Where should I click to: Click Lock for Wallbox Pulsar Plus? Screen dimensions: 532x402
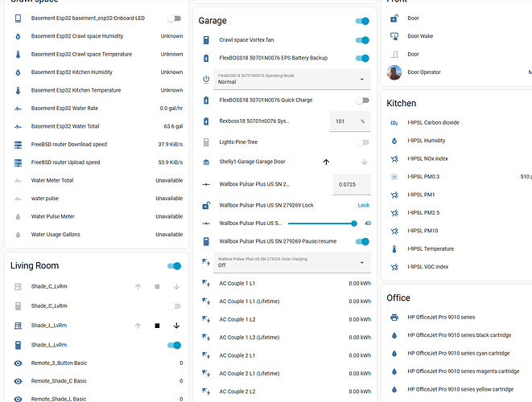[363, 205]
